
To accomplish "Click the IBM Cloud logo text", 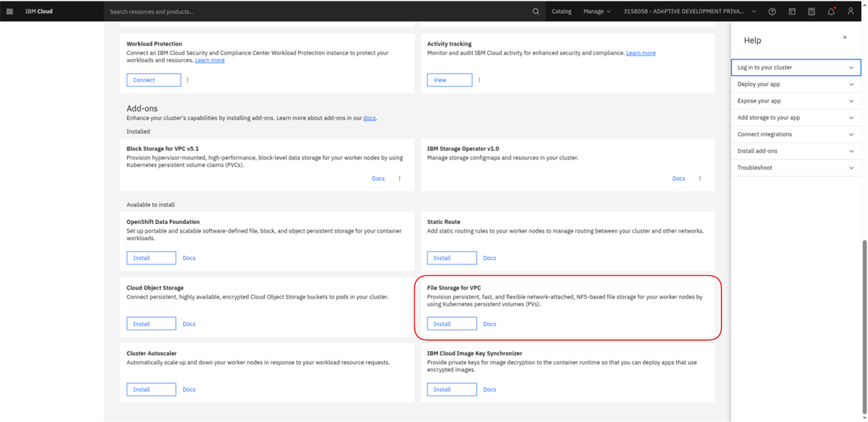I will click(x=39, y=12).
